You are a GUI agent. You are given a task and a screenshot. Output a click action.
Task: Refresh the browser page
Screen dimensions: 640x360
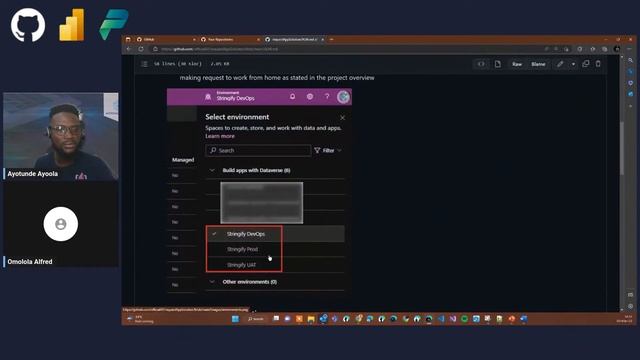pyautogui.click(x=141, y=49)
